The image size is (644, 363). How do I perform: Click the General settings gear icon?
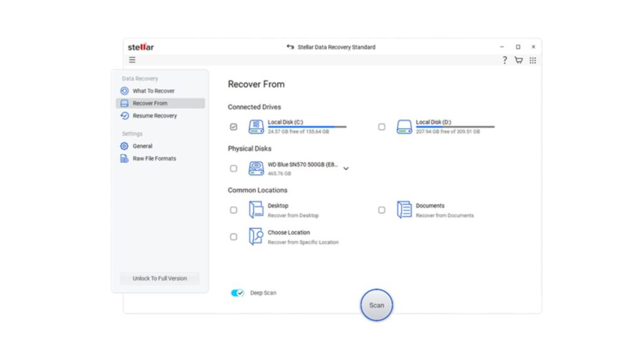(125, 146)
